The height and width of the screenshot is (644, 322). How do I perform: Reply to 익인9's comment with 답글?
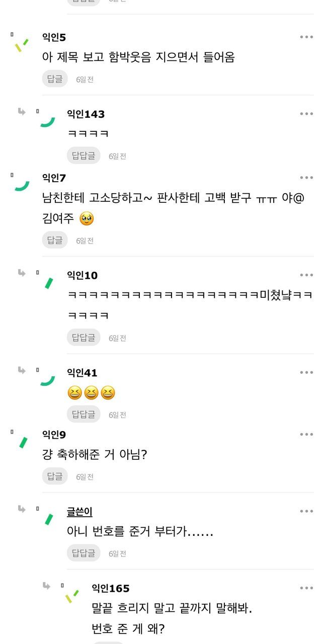pos(54,476)
